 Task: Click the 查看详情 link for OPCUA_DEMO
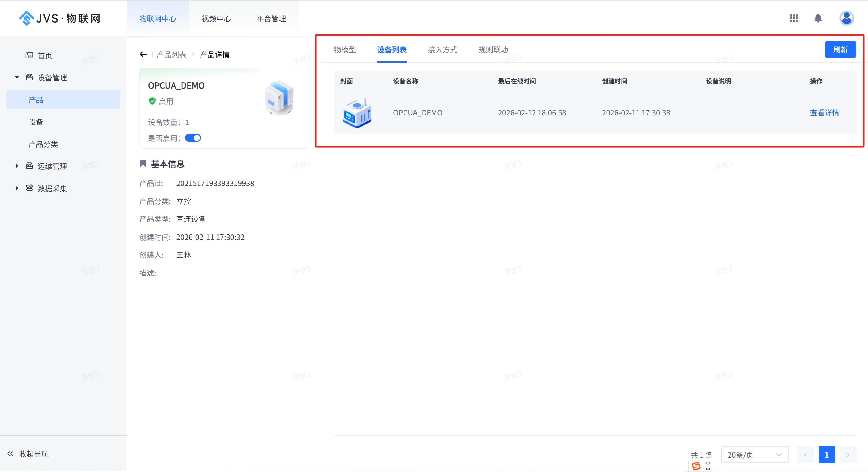coord(824,113)
